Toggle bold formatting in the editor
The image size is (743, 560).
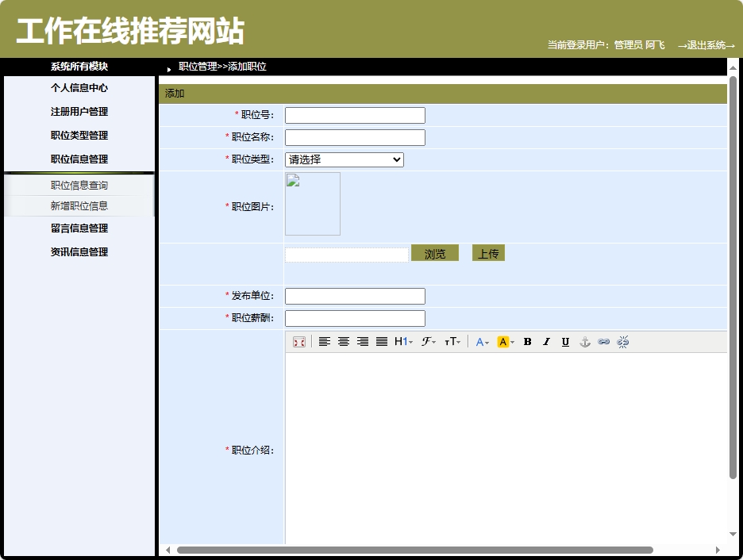(527, 341)
